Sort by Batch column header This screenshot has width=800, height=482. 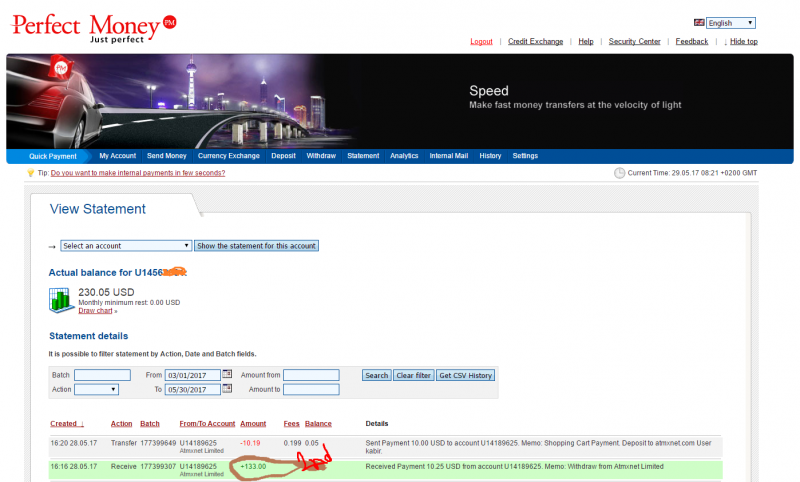pos(149,423)
